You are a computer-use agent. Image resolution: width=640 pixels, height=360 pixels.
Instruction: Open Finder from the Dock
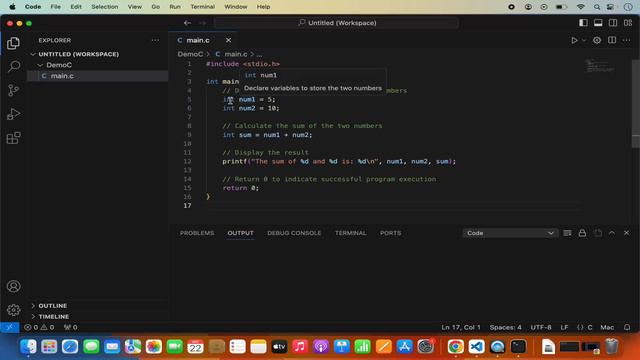pyautogui.click(x=28, y=347)
